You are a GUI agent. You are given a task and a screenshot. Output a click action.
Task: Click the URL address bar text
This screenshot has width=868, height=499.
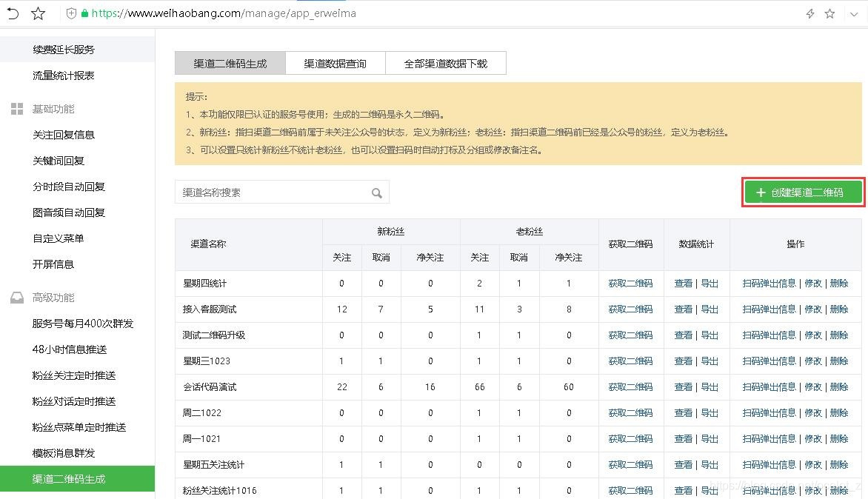pos(224,13)
